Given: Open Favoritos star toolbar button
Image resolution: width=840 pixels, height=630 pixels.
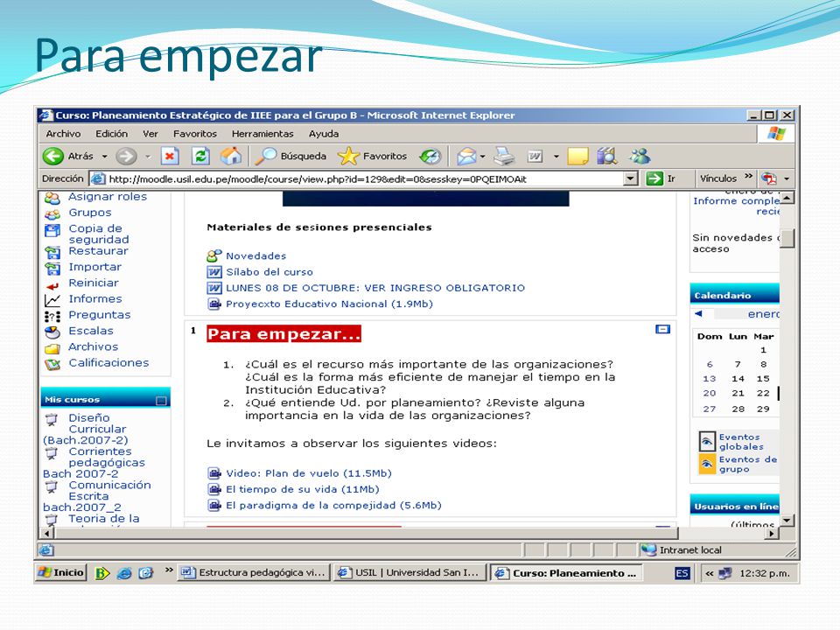Looking at the screenshot, I should click(373, 157).
